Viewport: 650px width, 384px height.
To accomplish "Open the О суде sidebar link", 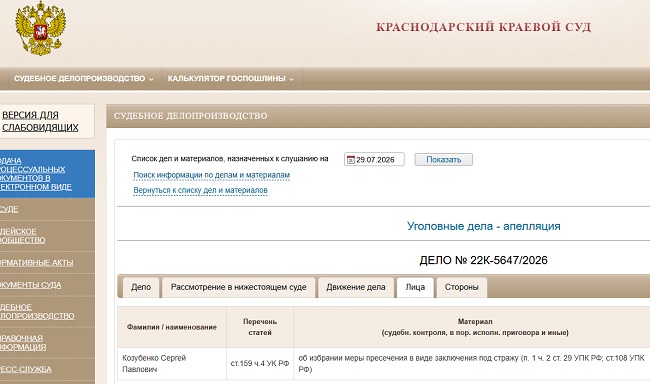I will 9,209.
